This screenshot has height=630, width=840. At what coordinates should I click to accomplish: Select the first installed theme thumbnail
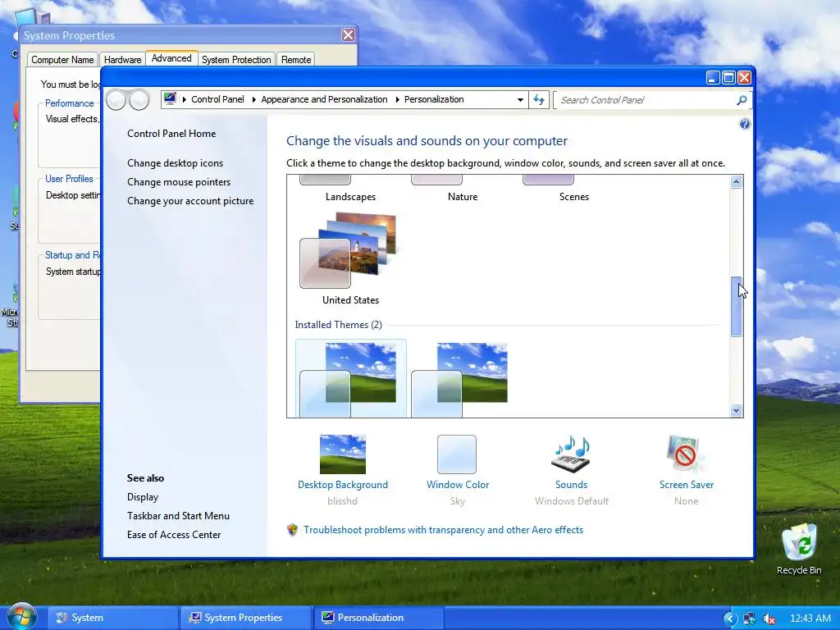(350, 379)
